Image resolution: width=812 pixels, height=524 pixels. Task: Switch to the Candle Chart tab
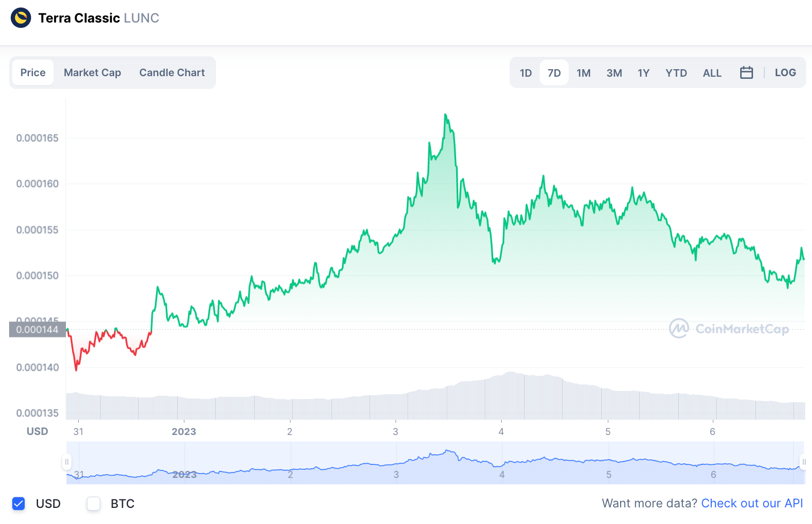coord(172,72)
